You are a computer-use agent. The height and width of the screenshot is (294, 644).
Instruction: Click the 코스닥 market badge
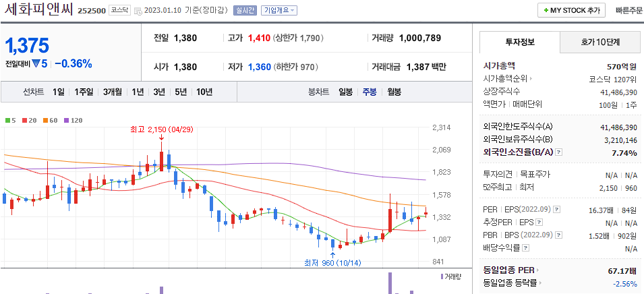click(119, 11)
